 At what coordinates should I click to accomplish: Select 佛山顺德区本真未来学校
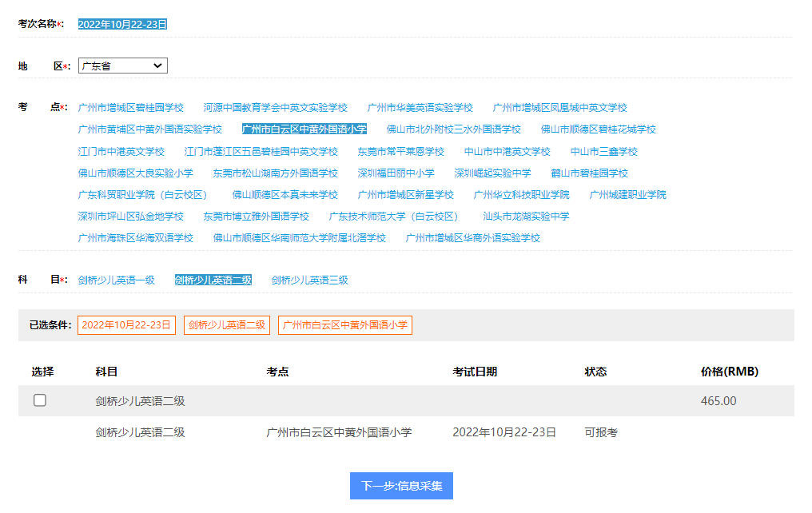pos(285,195)
